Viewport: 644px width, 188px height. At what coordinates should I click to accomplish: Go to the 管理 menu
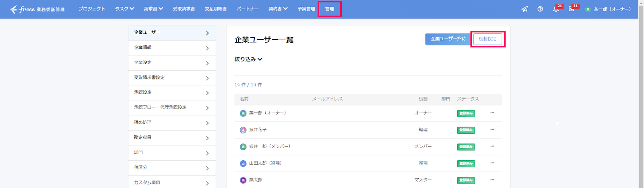click(x=330, y=9)
